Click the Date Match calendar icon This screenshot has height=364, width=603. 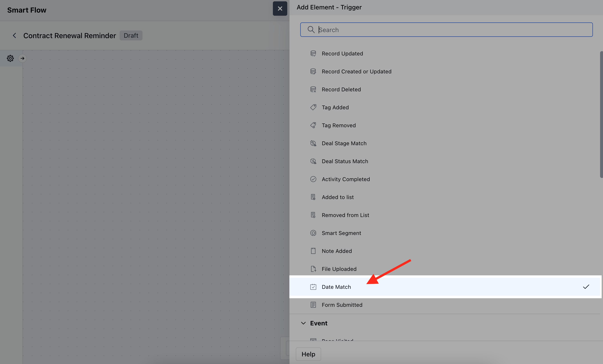coord(313,287)
